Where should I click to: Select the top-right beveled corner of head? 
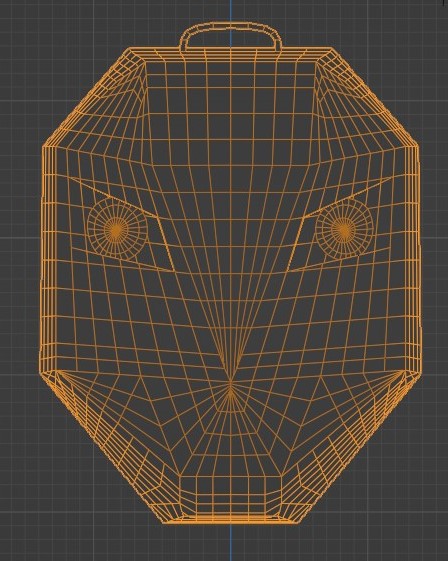click(375, 97)
